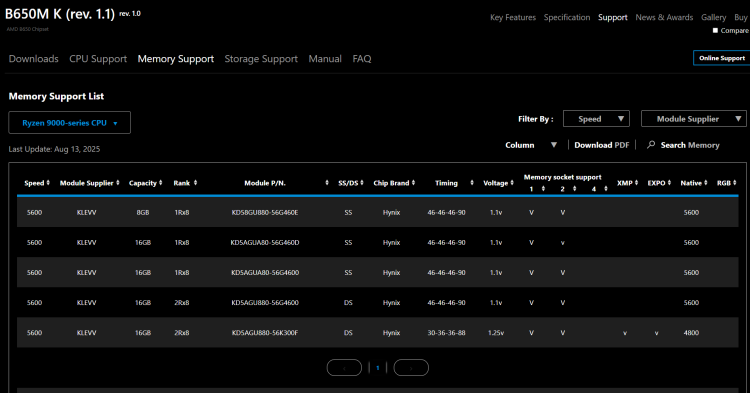Select page number 1 in pagination
Image resolution: width=750 pixels, height=393 pixels.
[378, 368]
